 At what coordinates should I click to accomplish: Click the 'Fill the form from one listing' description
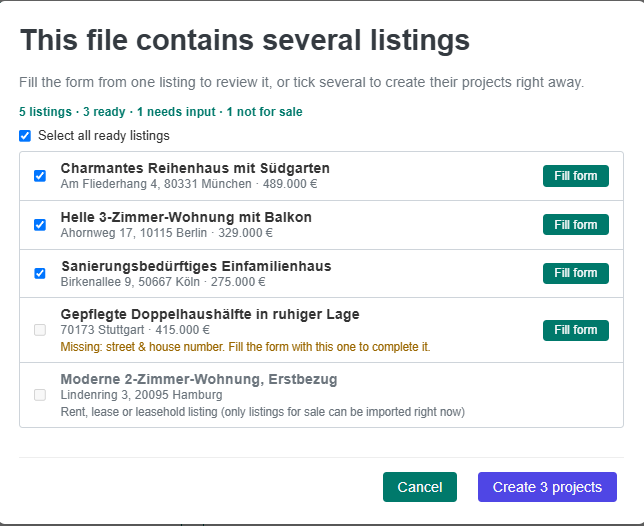pos(301,82)
